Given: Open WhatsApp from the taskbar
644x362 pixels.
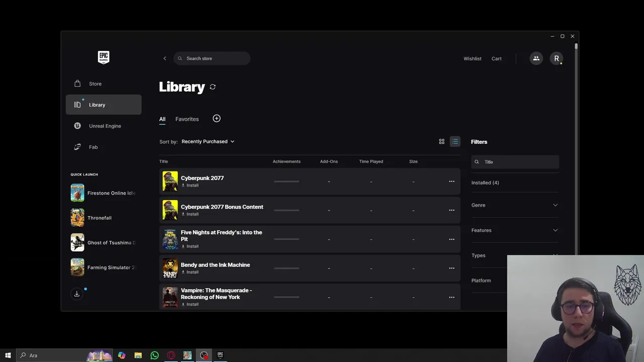Looking at the screenshot, I should point(154,355).
